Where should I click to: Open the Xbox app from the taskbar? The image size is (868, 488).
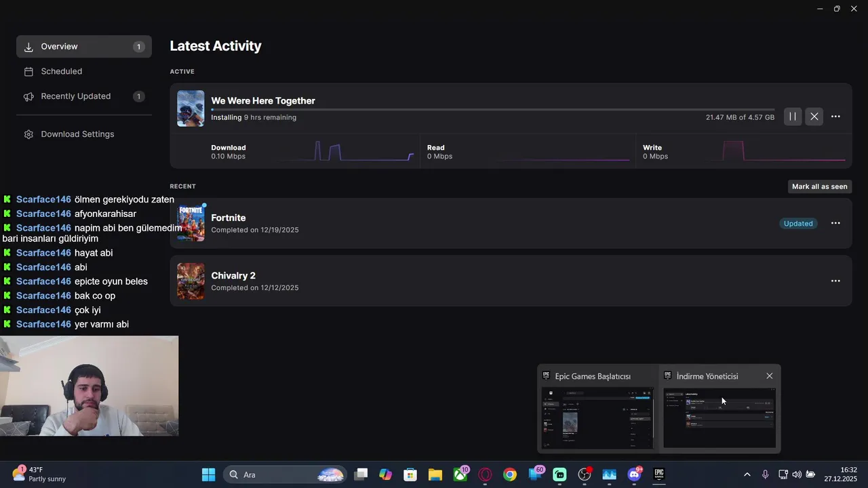point(460,474)
